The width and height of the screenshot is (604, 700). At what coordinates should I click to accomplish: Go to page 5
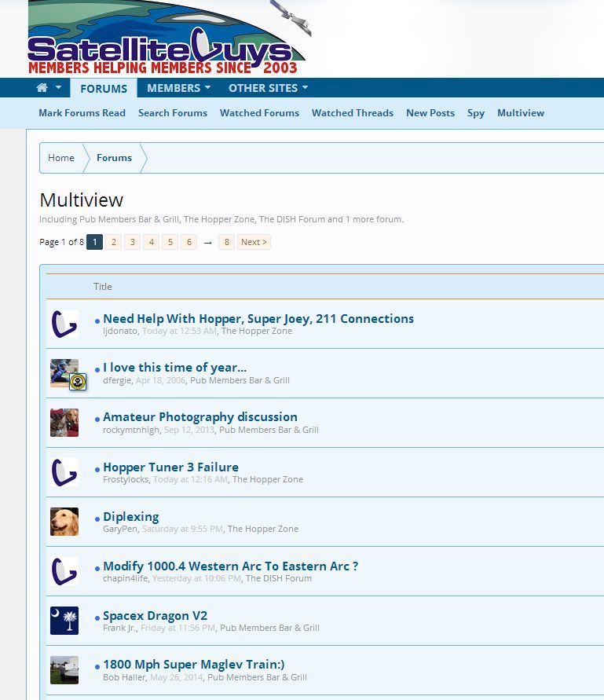pyautogui.click(x=170, y=242)
